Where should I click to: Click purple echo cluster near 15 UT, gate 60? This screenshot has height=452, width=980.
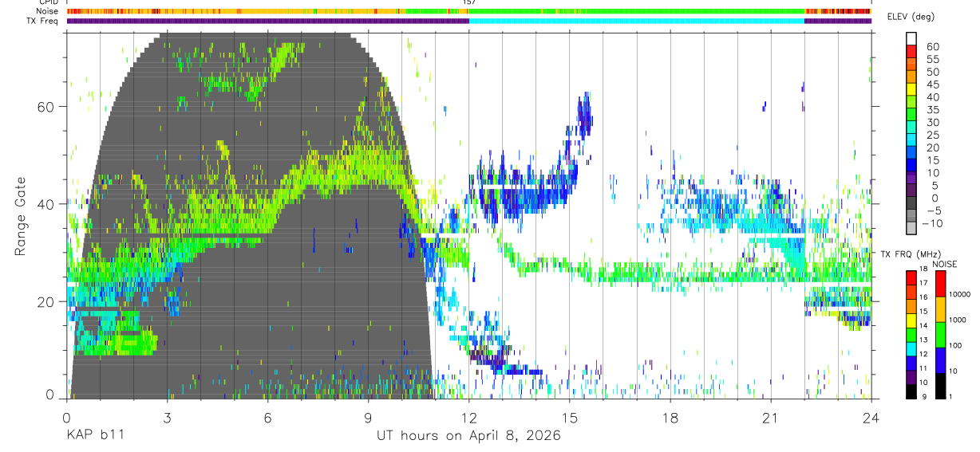click(x=587, y=114)
